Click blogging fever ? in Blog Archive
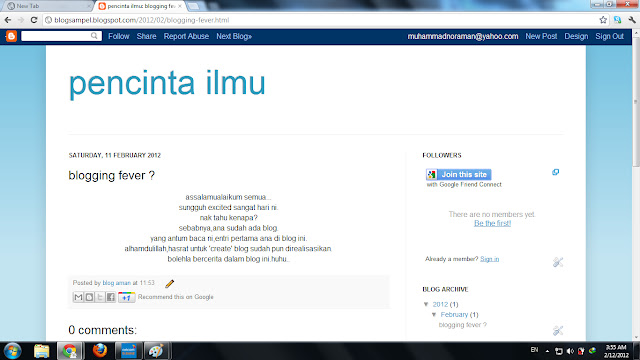The image size is (640, 360). 463,325
